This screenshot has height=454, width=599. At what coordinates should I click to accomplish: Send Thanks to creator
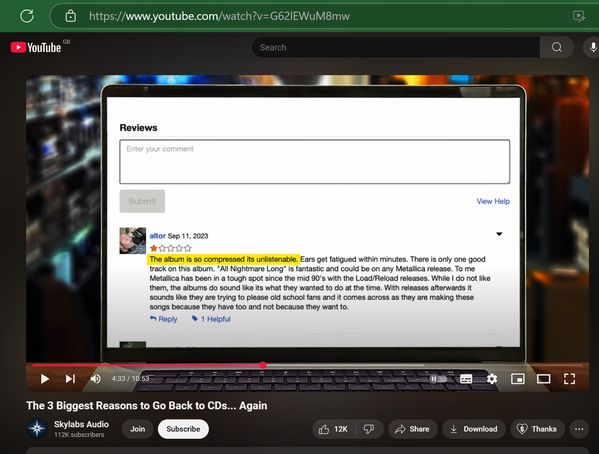coord(537,429)
